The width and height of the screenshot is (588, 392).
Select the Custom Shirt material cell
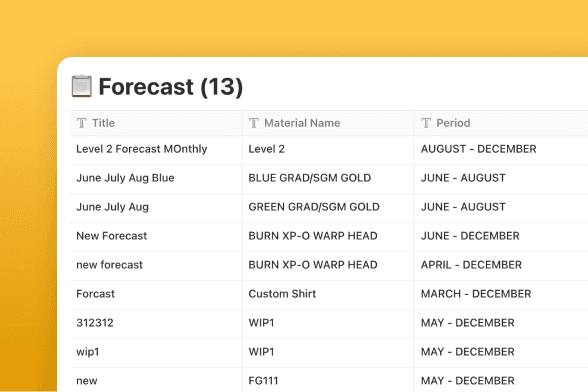pyautogui.click(x=328, y=294)
